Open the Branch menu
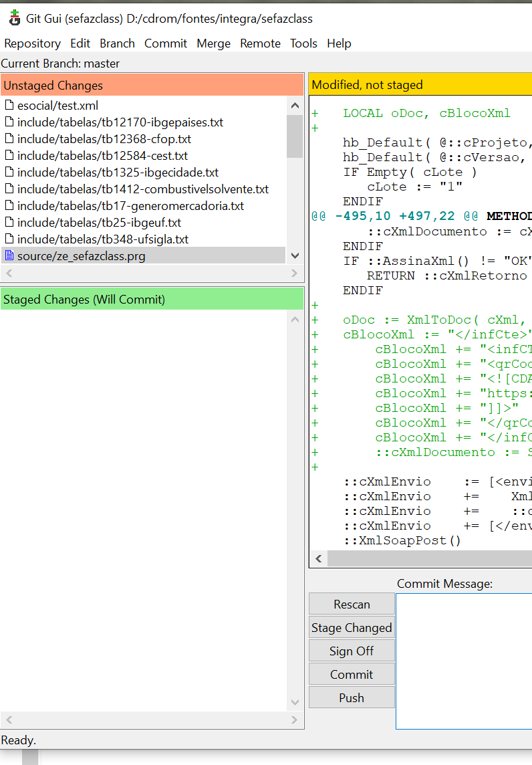532x765 pixels. (x=117, y=43)
